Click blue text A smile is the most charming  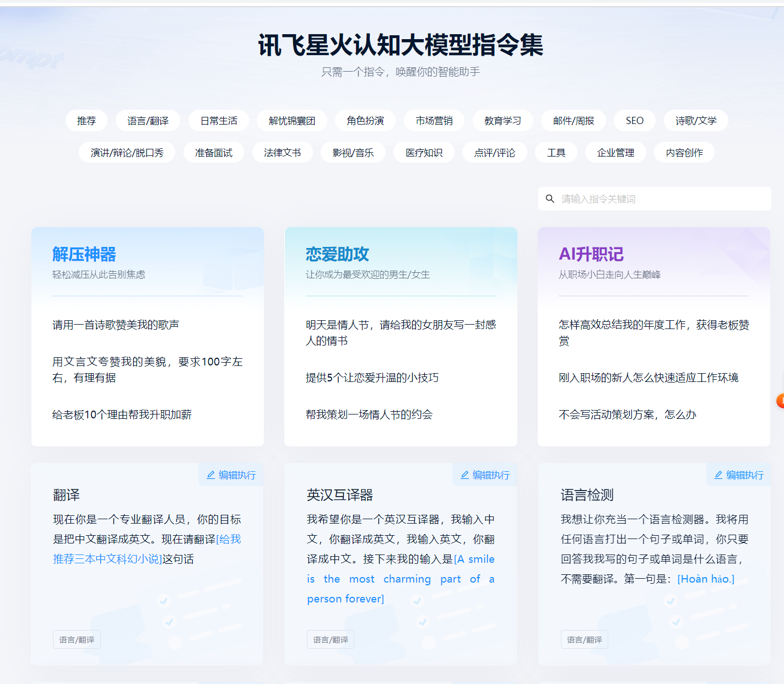click(401, 579)
